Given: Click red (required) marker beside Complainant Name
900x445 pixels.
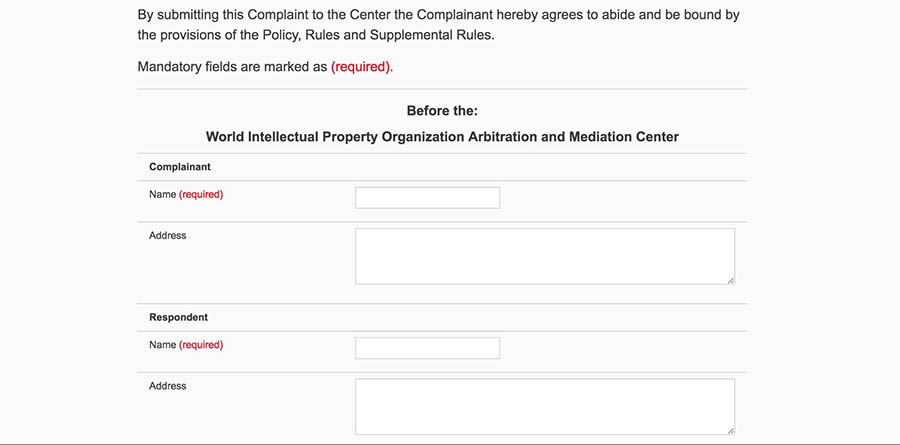Looking at the screenshot, I should point(201,194).
